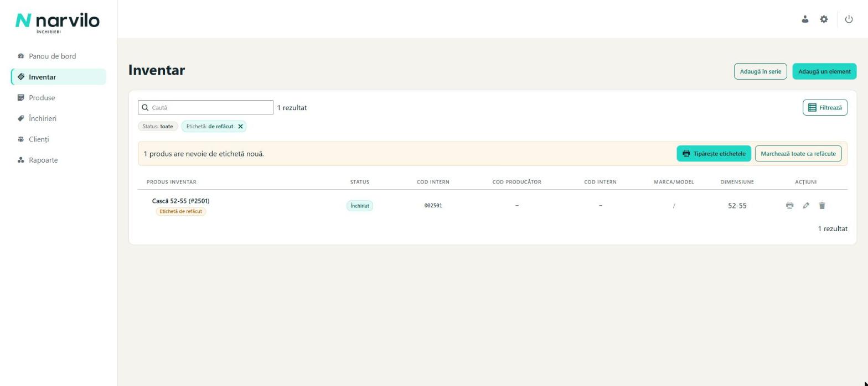The width and height of the screenshot is (868, 386).
Task: Edit the Cască 52-55 item with pencil icon
Action: (x=806, y=206)
